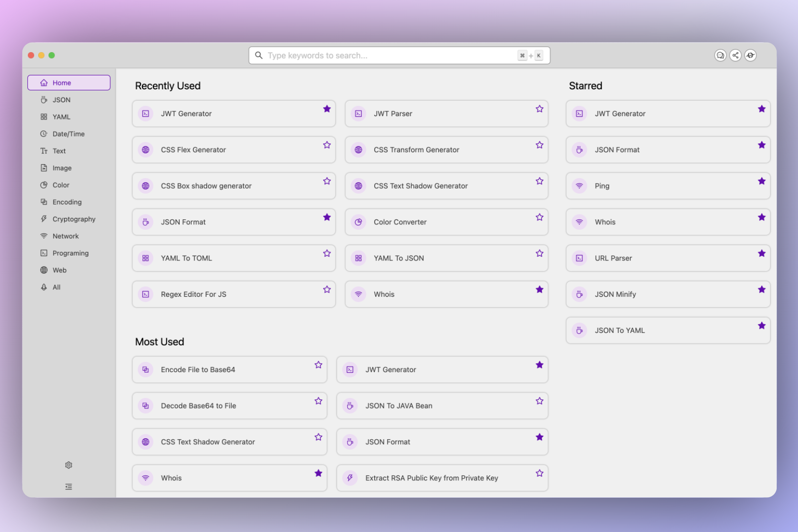Open the YAML To TOML tool card
The image size is (798, 532).
pyautogui.click(x=187, y=258)
